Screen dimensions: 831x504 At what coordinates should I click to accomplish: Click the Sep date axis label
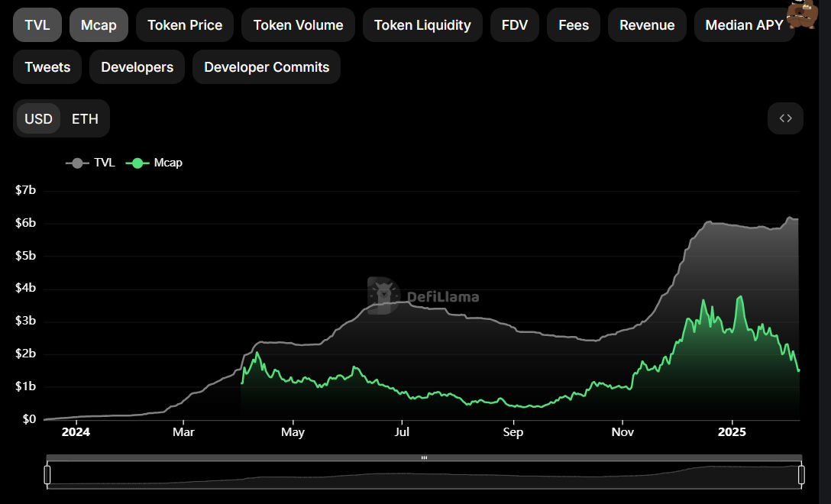(x=513, y=432)
